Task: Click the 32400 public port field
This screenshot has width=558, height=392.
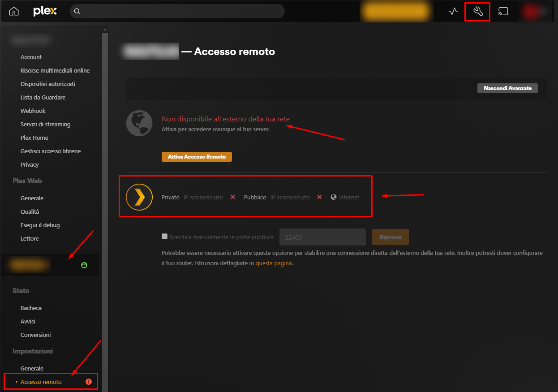Action: click(322, 237)
